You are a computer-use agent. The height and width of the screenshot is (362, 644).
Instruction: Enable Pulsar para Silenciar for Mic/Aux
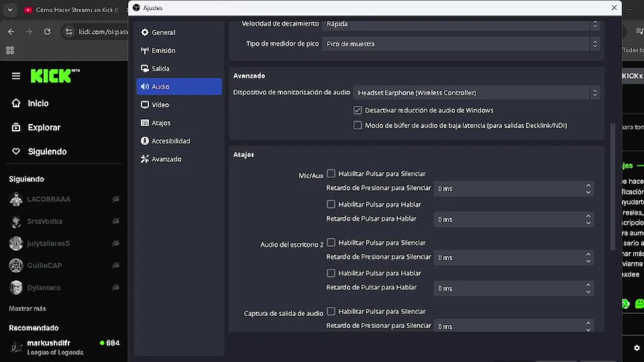point(331,173)
